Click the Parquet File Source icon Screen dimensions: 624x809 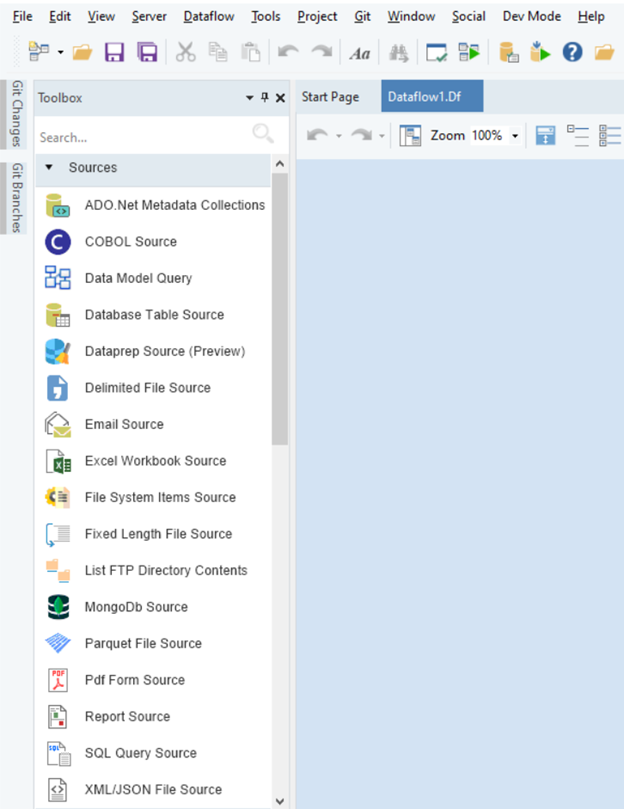(x=58, y=644)
